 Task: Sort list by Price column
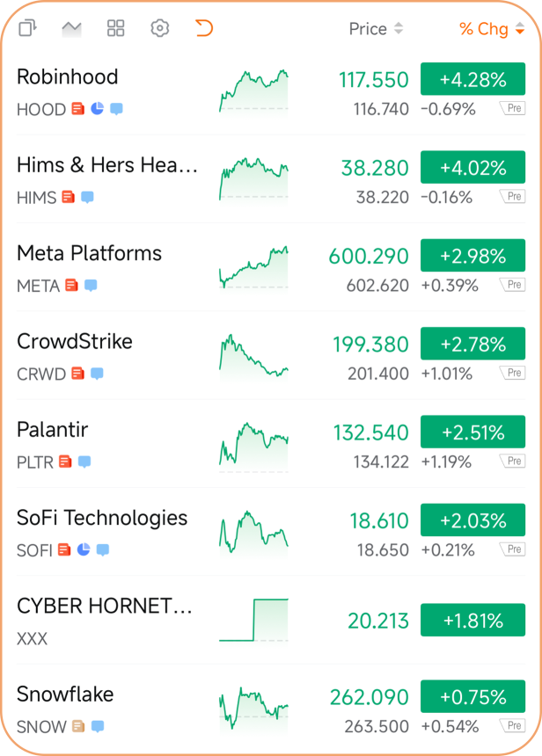[x=376, y=29]
